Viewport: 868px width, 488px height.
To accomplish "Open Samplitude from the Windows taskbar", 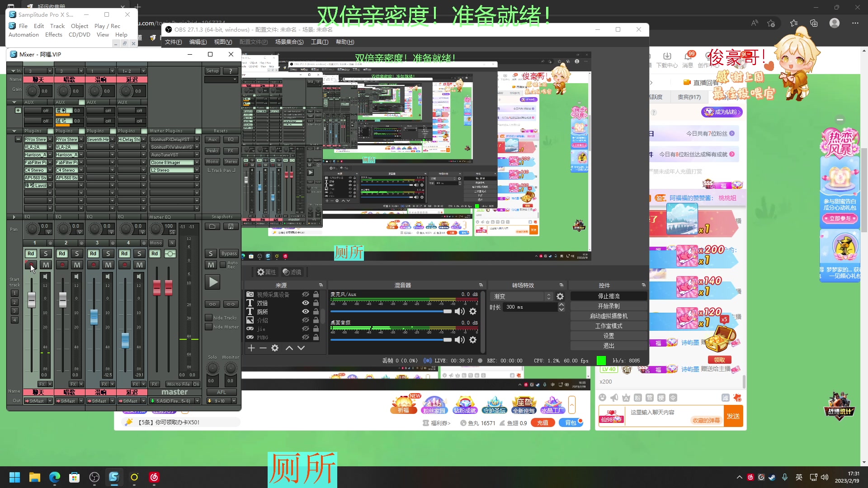I will pyautogui.click(x=114, y=477).
